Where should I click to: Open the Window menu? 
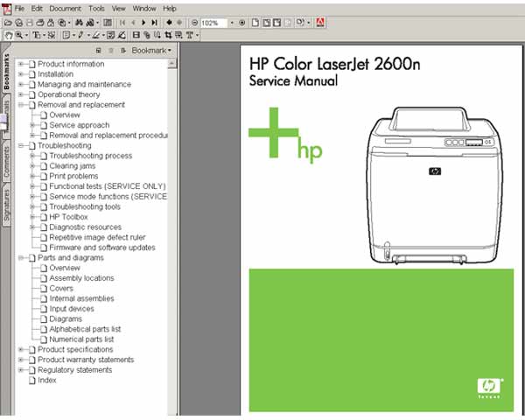tap(144, 9)
